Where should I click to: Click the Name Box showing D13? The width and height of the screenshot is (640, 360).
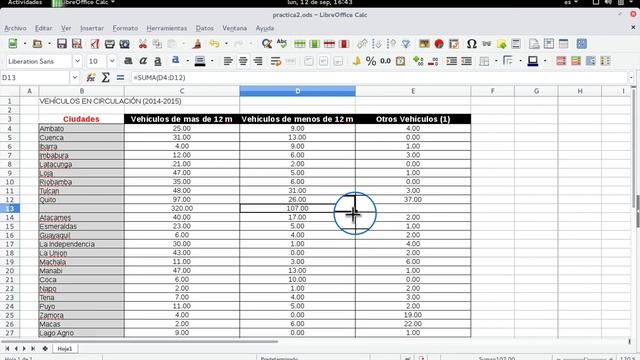point(35,78)
